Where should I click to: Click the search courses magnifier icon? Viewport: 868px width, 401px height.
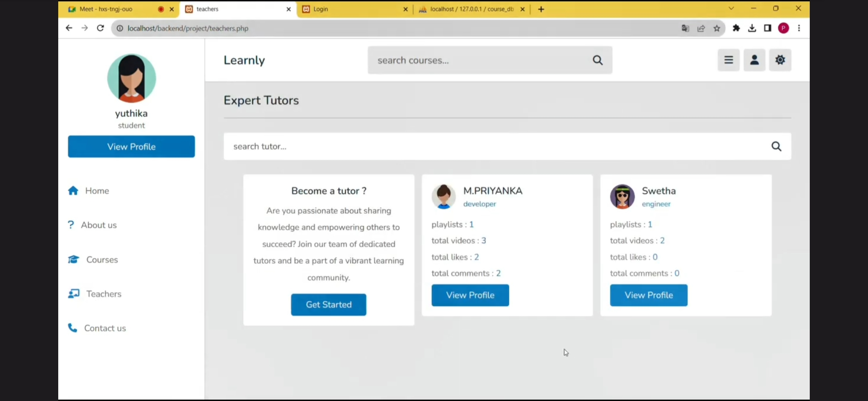tap(598, 60)
